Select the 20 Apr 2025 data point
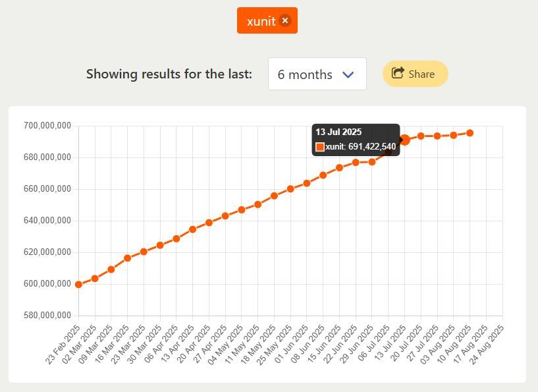 point(209,223)
